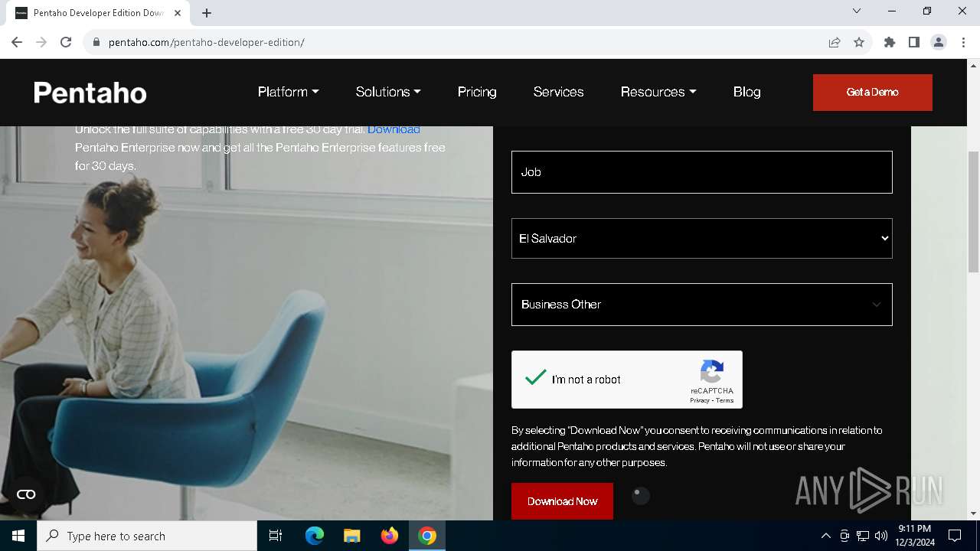Open the Windows Start menu
This screenshot has height=551, width=980.
pos(18,536)
